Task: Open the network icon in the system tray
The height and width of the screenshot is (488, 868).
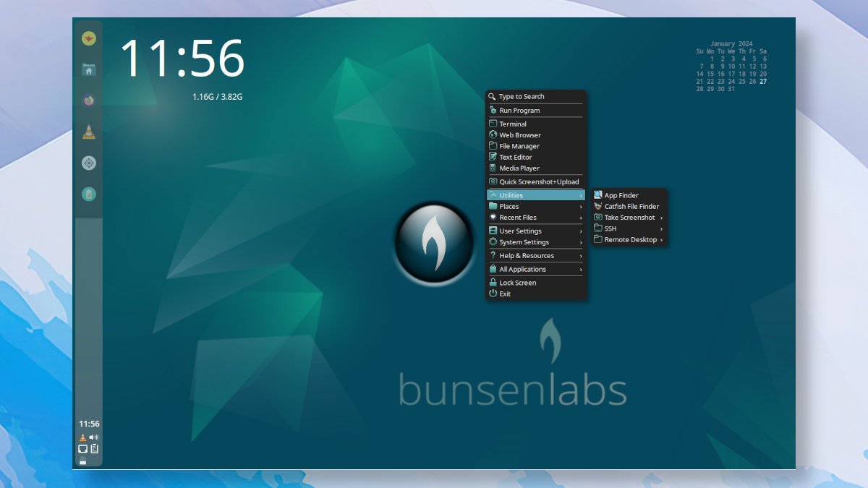Action: tap(82, 448)
